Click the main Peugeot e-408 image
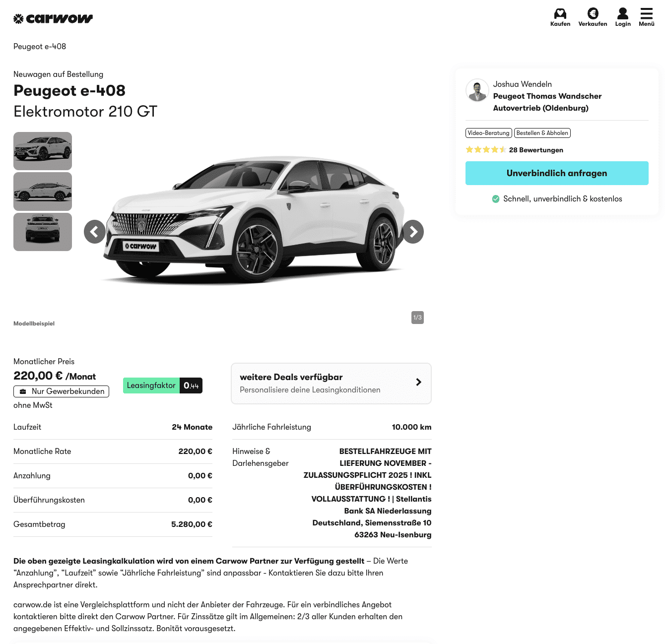This screenshot has width=665, height=644. coord(253,221)
